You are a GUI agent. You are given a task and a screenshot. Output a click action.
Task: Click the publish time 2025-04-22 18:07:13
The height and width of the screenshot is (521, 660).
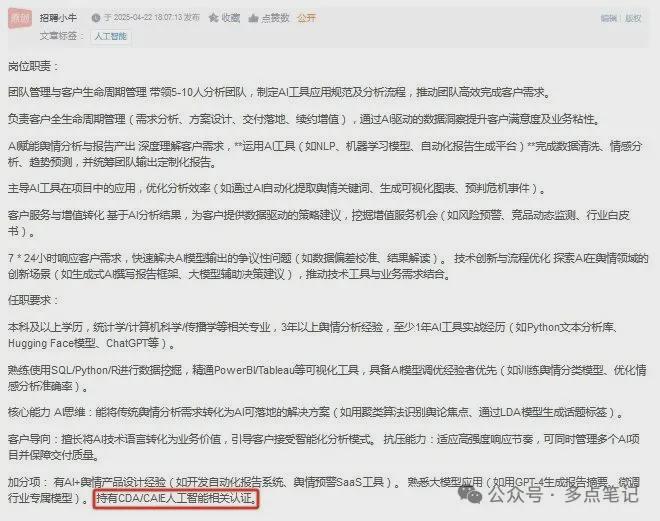click(148, 18)
